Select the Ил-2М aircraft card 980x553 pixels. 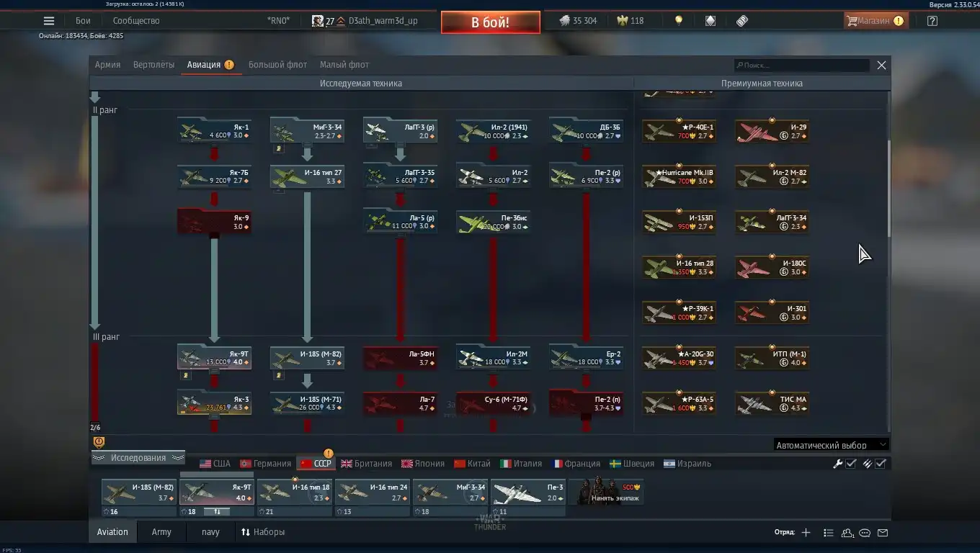pos(493,358)
